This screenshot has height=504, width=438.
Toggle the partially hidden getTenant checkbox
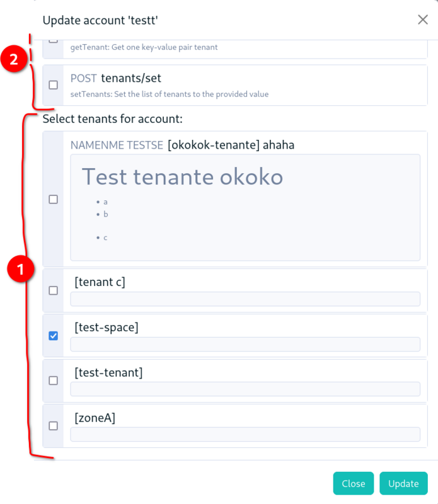54,41
